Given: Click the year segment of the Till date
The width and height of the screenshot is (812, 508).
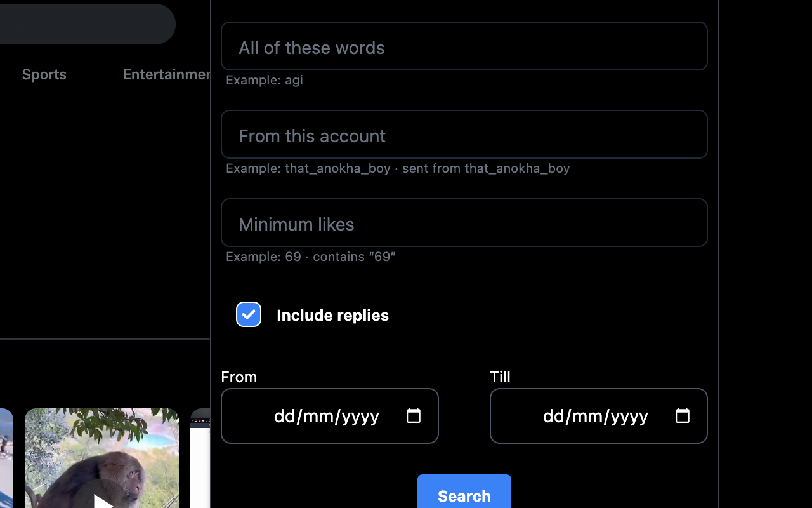Looking at the screenshot, I should (630, 416).
